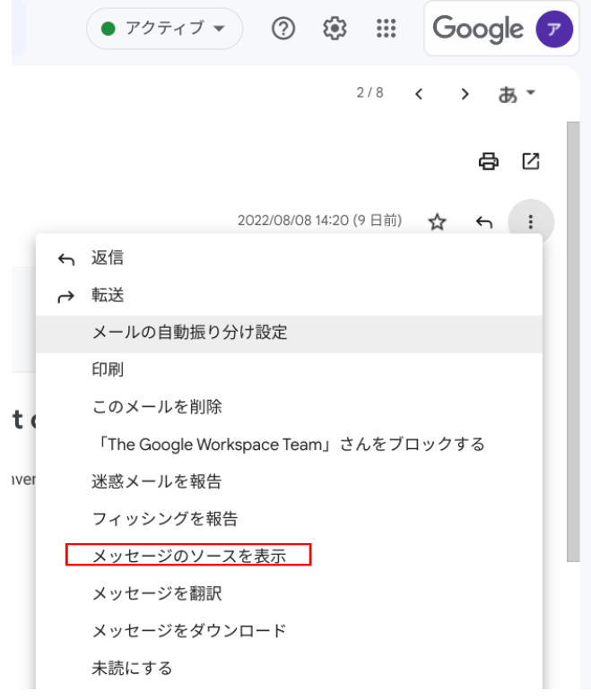591x700 pixels.
Task: Open the Help question mark icon
Action: pos(283,29)
